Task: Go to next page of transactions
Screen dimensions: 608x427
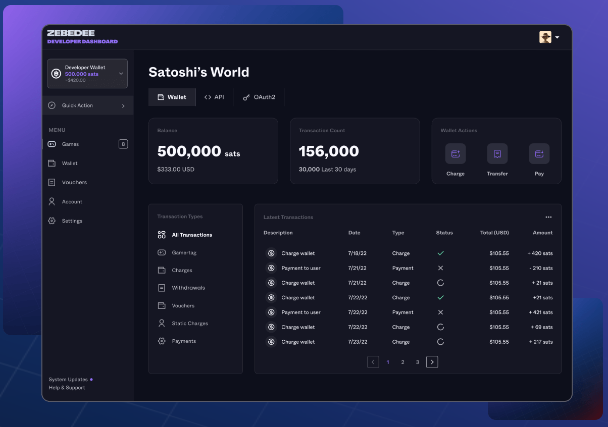Action: pyautogui.click(x=432, y=362)
